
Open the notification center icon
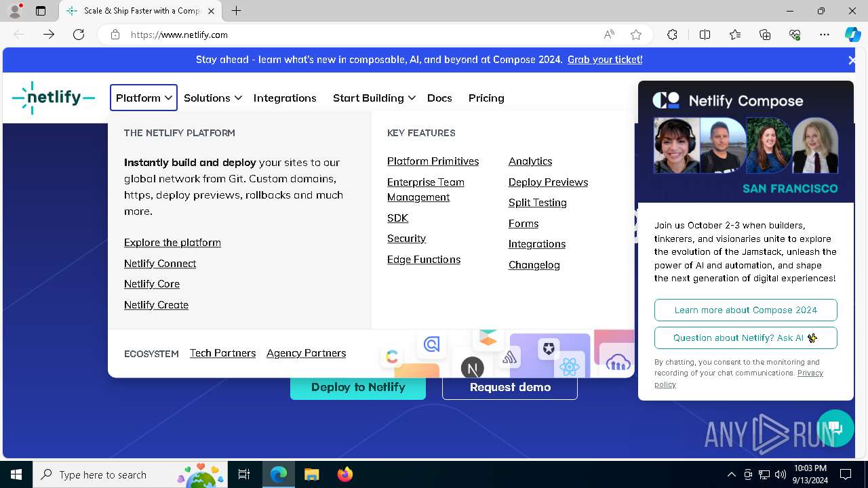pos(846,474)
